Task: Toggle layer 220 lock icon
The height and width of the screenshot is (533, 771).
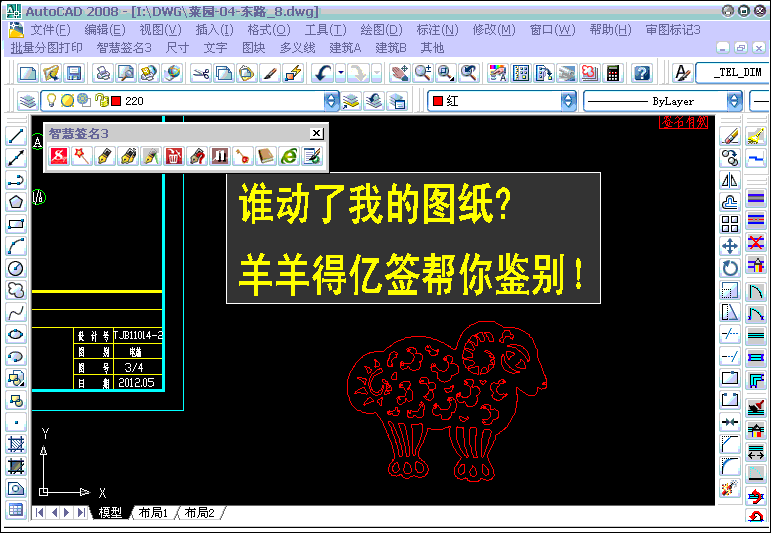Action: pos(101,101)
